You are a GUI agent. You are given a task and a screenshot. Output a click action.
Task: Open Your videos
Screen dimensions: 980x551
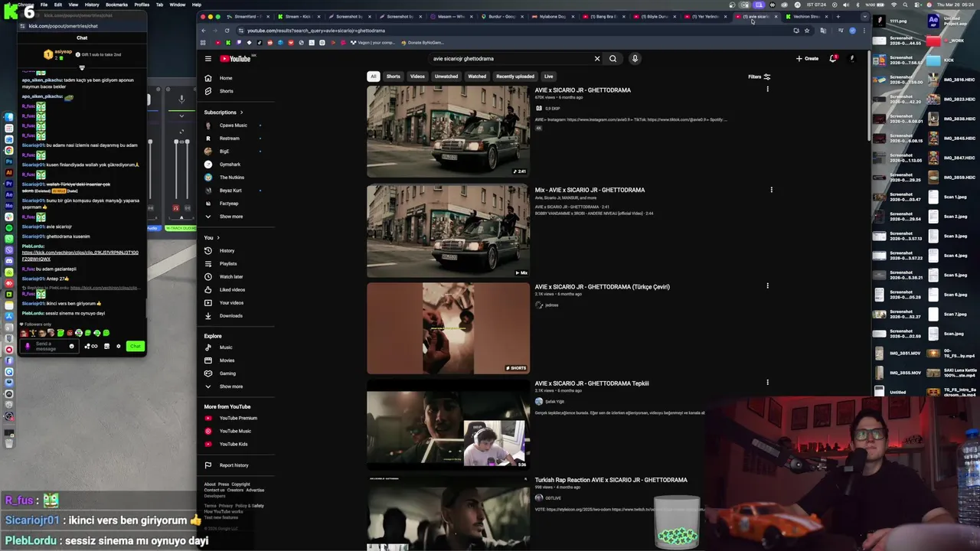tap(230, 302)
